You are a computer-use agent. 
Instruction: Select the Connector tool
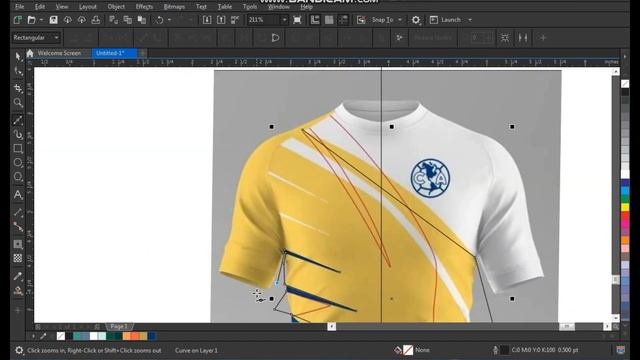18,227
